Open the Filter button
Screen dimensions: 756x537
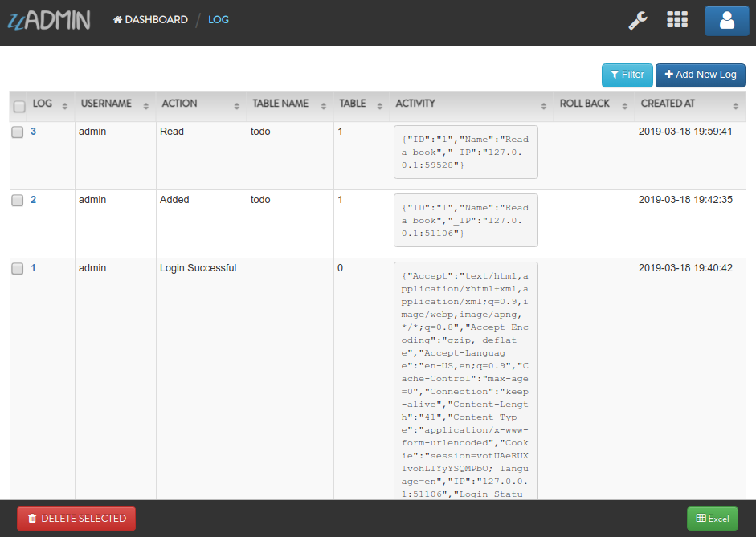pyautogui.click(x=627, y=75)
